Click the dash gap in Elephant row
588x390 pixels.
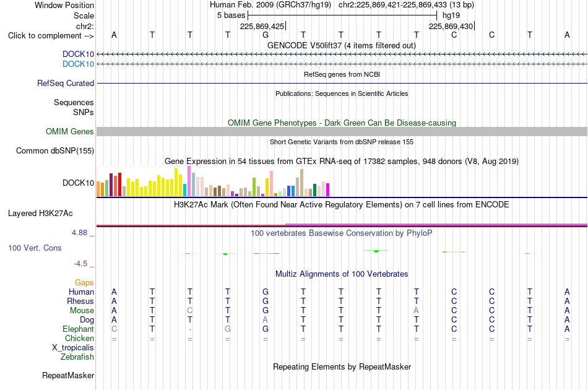click(190, 329)
